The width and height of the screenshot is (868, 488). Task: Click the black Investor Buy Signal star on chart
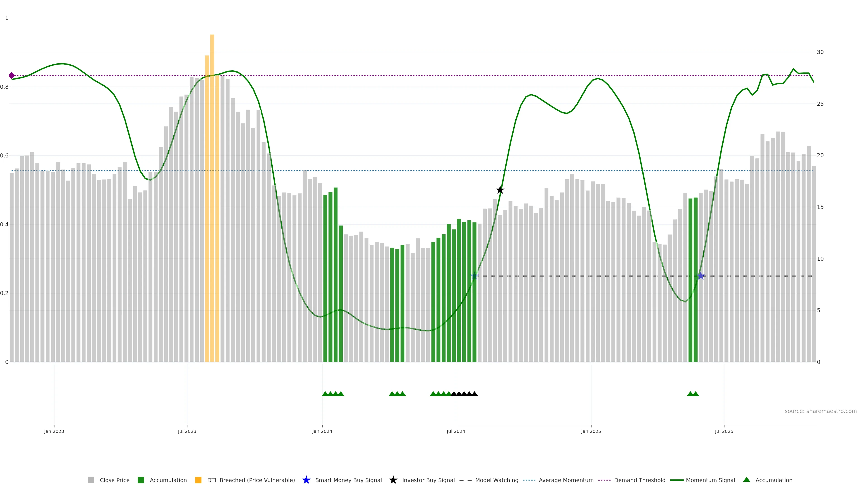[x=500, y=190]
